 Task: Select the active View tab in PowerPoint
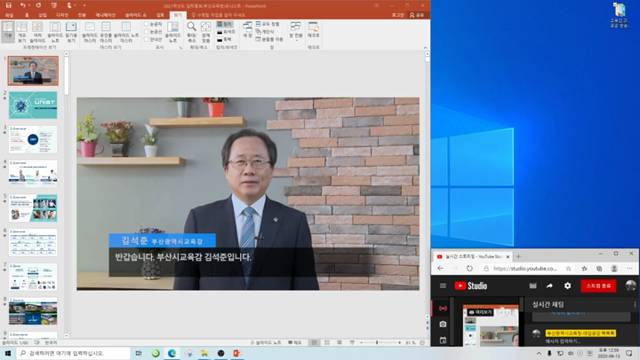click(177, 15)
